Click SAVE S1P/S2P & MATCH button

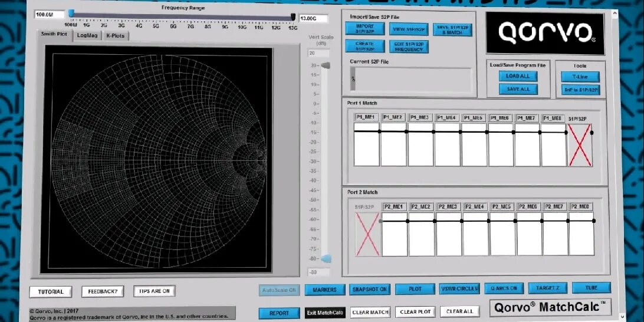point(452,29)
